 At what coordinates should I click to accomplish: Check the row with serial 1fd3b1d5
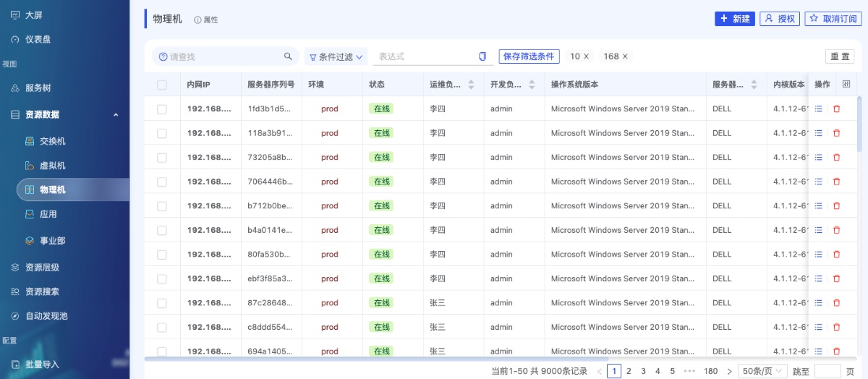162,109
